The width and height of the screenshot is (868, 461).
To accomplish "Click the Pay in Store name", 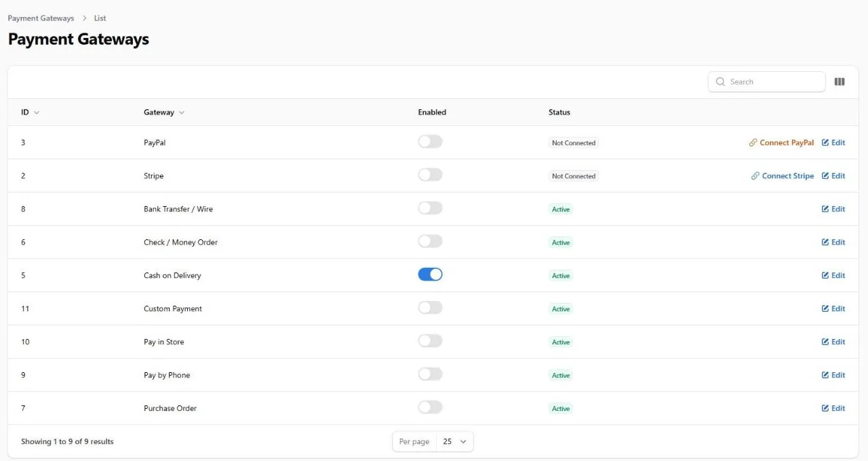I will [164, 342].
